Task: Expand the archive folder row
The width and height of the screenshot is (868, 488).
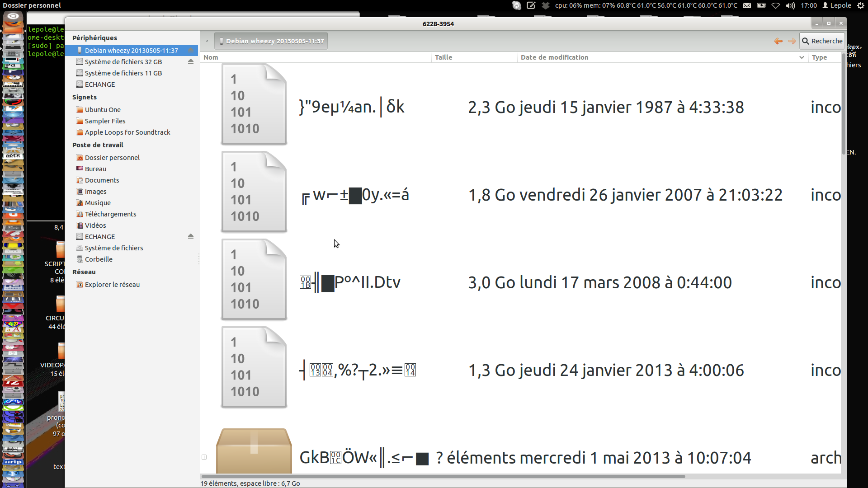Action: (x=204, y=457)
